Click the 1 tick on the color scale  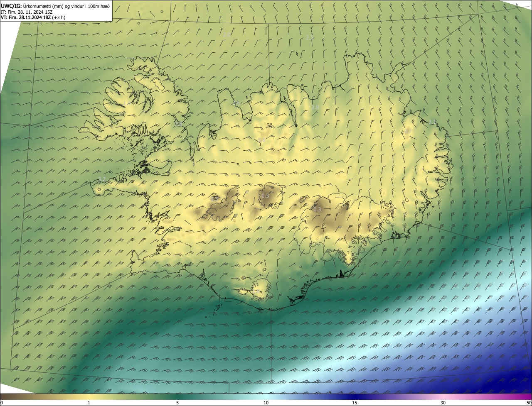click(x=89, y=403)
